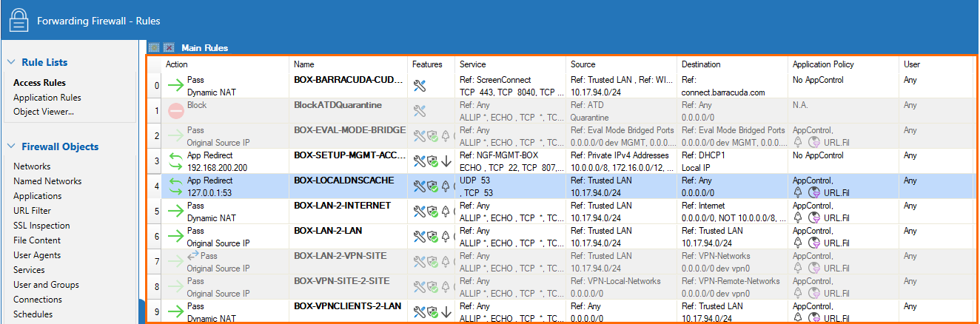Viewport: 980px width, 324px height.
Task: Open Networks firewall objects
Action: 32,166
